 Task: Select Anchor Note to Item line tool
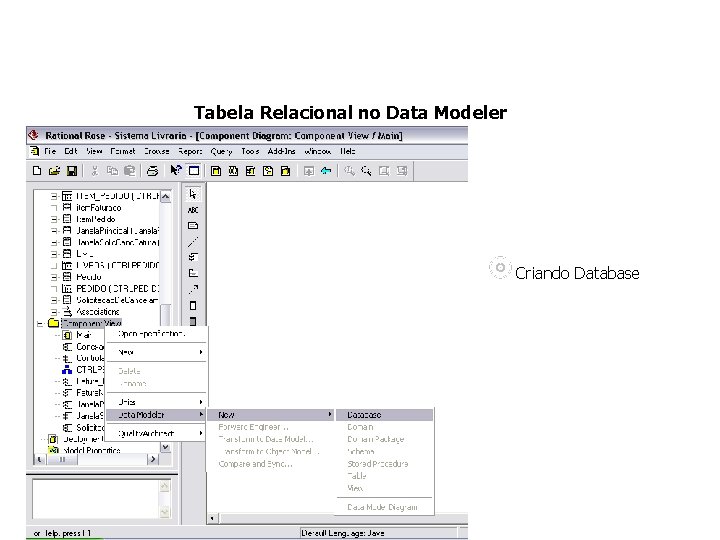(193, 242)
